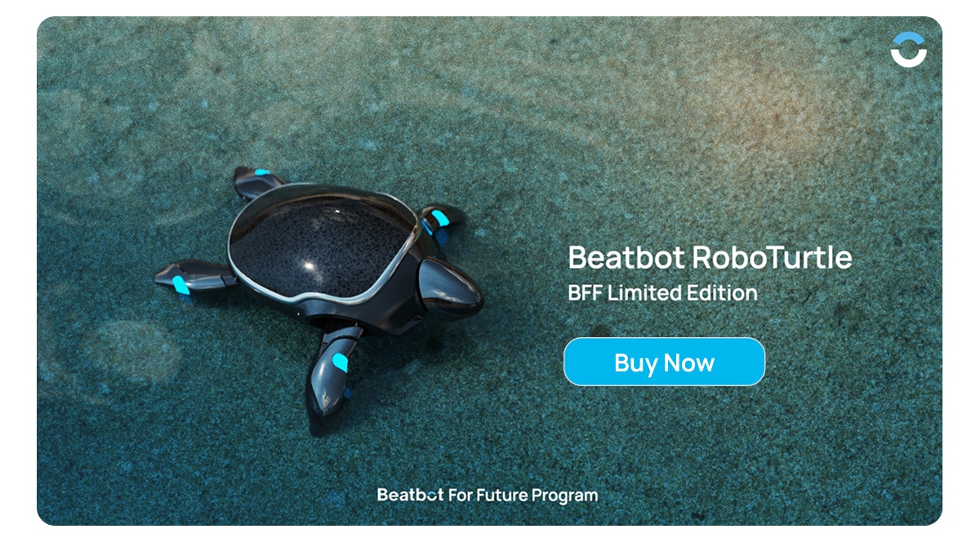Click the BFF Limited Edition subtitle

662,291
